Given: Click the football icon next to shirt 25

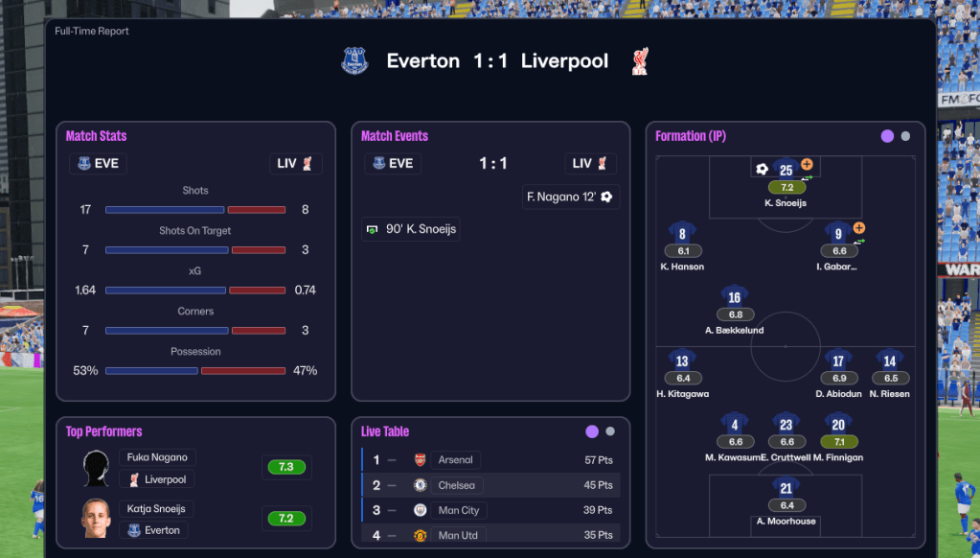Looking at the screenshot, I should click(x=763, y=169).
